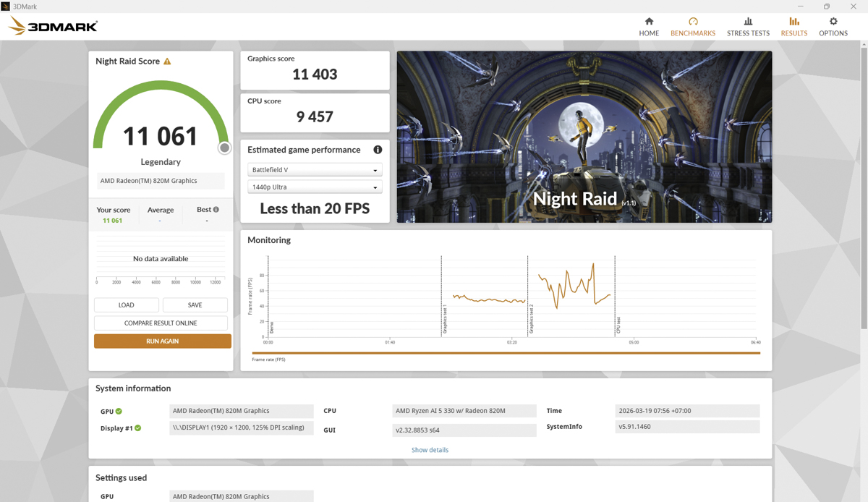Image resolution: width=868 pixels, height=502 pixels.
Task: Open the Battlefield V game selection dropdown
Action: click(315, 169)
